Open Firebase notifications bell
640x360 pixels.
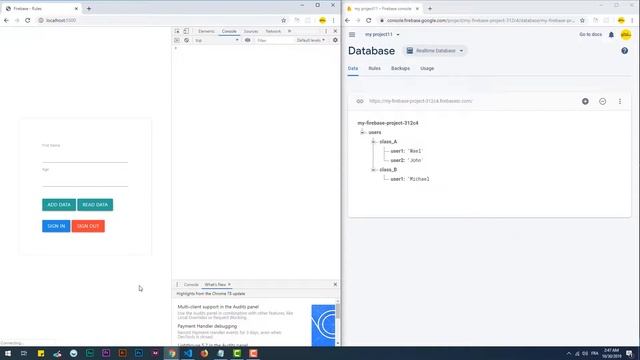[611, 35]
